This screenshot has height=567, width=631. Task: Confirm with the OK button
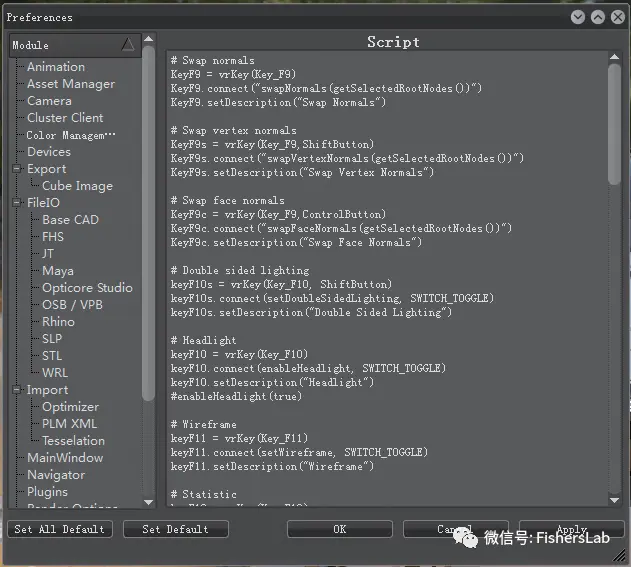(340, 529)
